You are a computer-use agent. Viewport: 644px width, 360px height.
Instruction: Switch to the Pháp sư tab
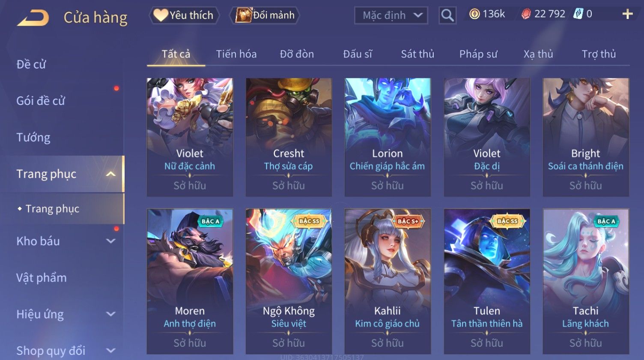(x=478, y=54)
